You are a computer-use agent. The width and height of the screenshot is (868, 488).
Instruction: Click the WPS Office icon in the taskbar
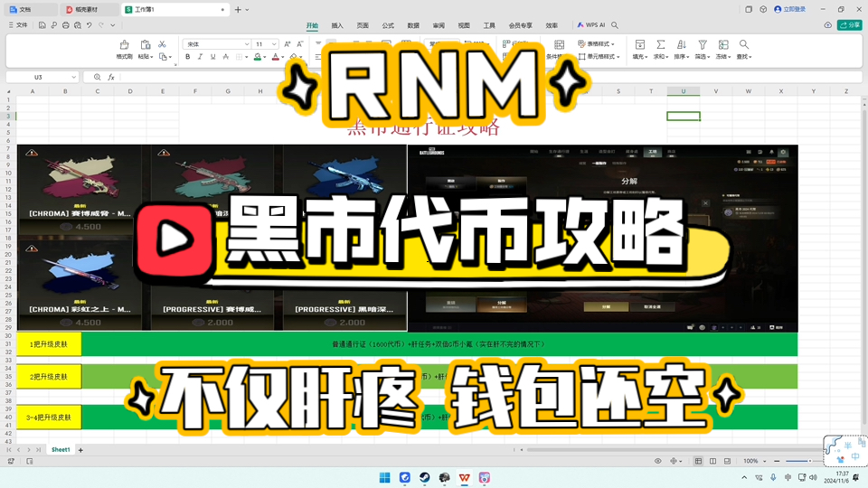click(x=465, y=477)
